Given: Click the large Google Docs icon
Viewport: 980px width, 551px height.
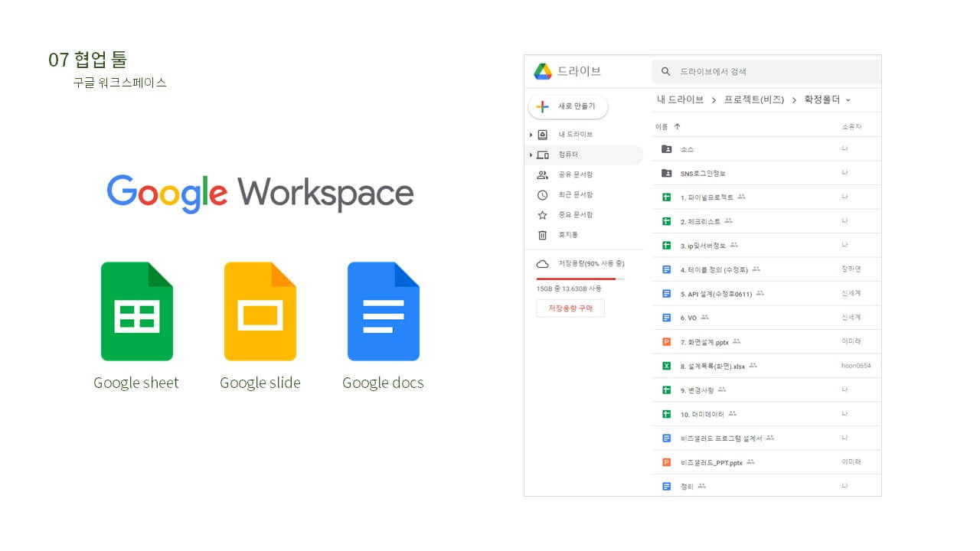Looking at the screenshot, I should [x=384, y=311].
